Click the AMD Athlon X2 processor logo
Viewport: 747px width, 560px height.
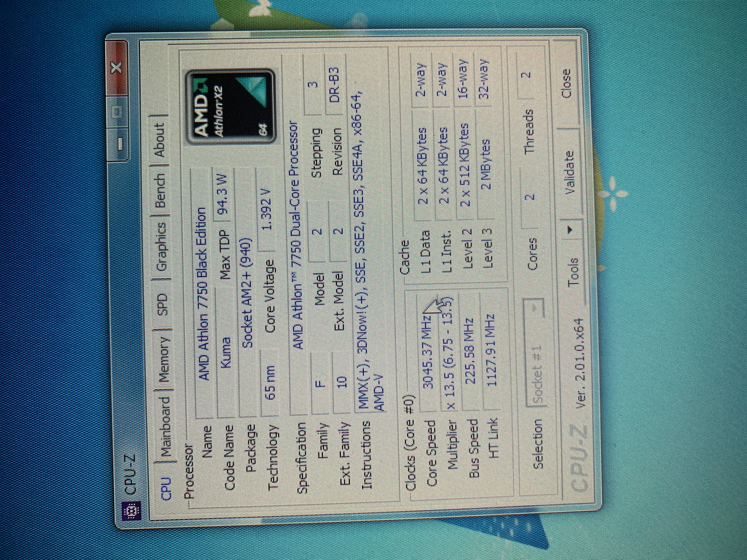231,106
